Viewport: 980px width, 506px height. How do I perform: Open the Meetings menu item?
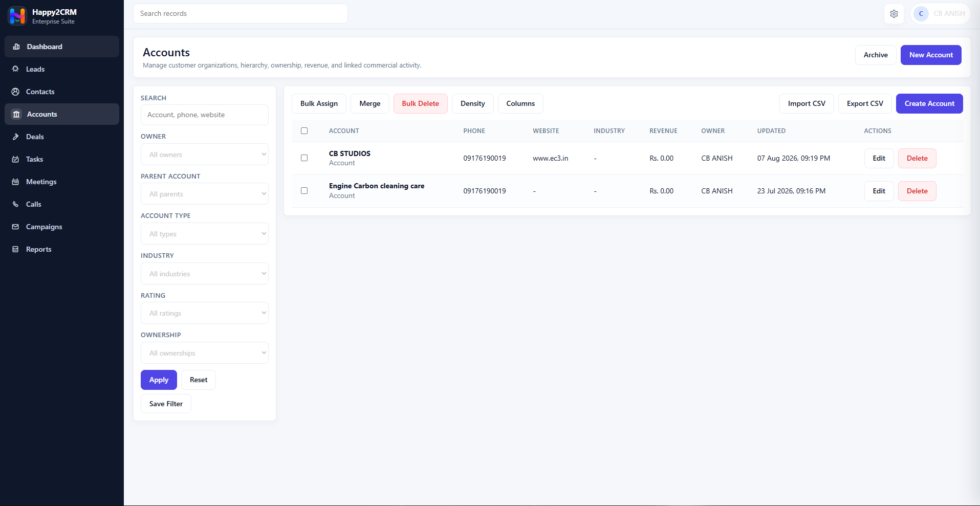click(62, 182)
